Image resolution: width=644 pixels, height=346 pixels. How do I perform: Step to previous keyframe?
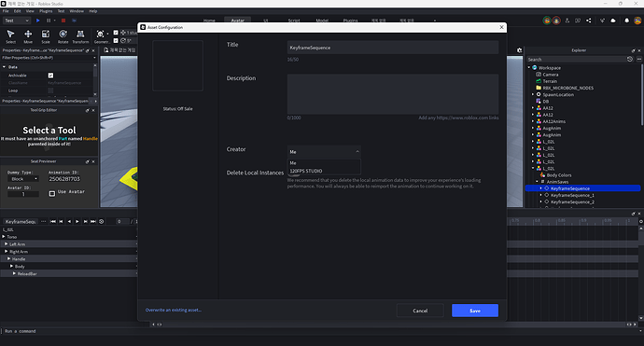click(62, 221)
